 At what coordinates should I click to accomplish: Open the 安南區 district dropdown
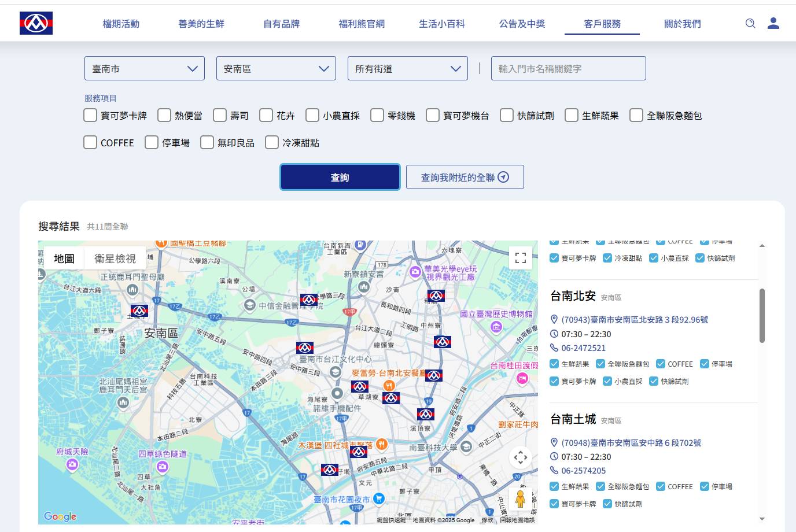pyautogui.click(x=276, y=68)
